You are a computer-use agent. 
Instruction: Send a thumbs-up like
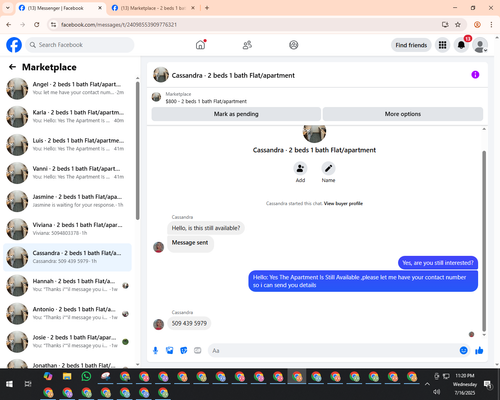[x=479, y=350]
